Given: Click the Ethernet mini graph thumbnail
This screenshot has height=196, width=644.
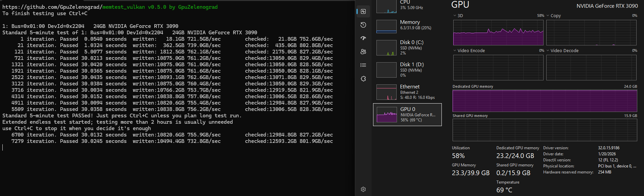Looking at the screenshot, I should [387, 92].
